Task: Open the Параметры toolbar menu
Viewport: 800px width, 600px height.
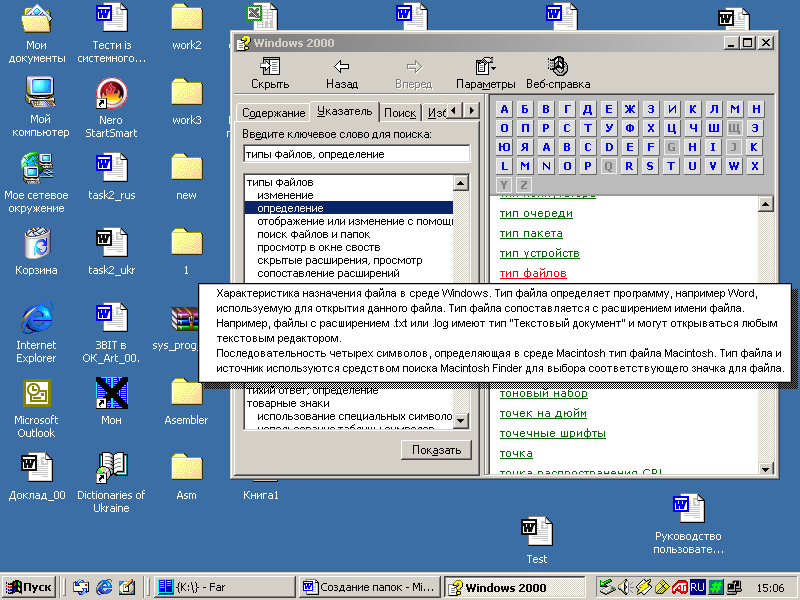Action: (x=485, y=73)
